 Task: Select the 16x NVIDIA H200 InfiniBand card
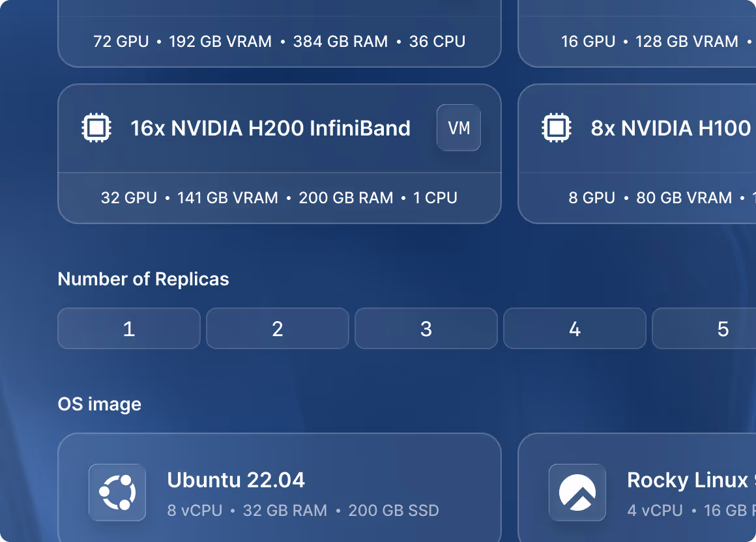click(280, 154)
